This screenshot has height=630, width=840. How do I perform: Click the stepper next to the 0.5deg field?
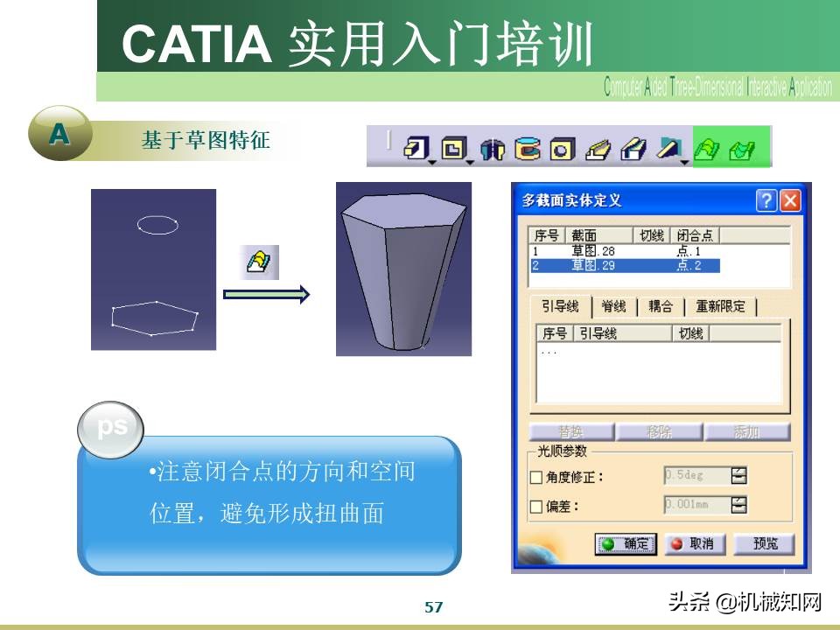[x=738, y=475]
